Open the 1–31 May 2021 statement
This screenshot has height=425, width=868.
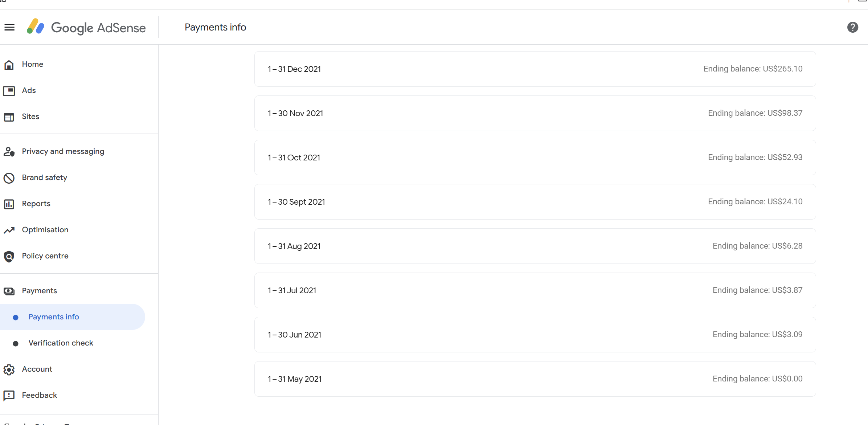tap(535, 379)
